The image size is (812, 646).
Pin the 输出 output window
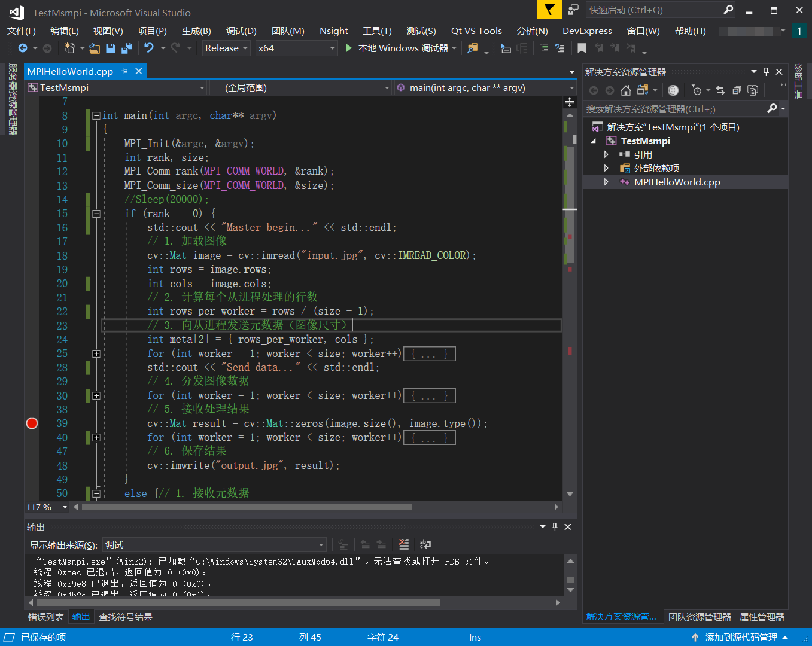pyautogui.click(x=554, y=527)
